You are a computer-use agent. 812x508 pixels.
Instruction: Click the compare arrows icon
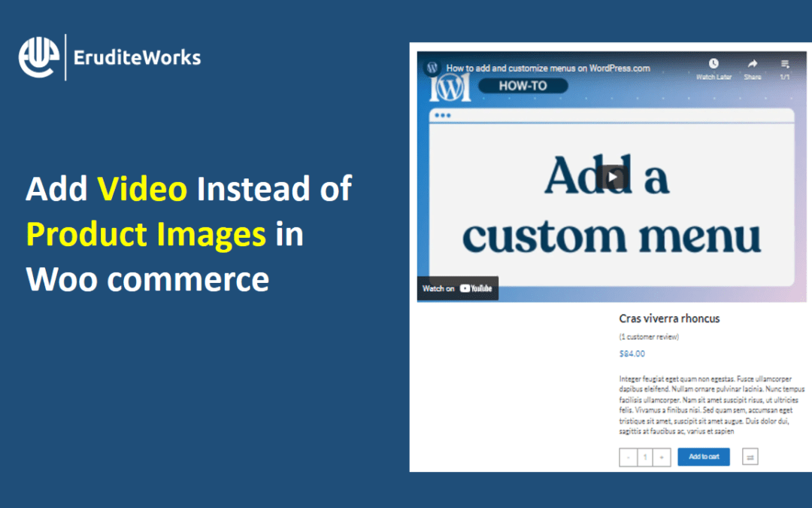tap(750, 457)
